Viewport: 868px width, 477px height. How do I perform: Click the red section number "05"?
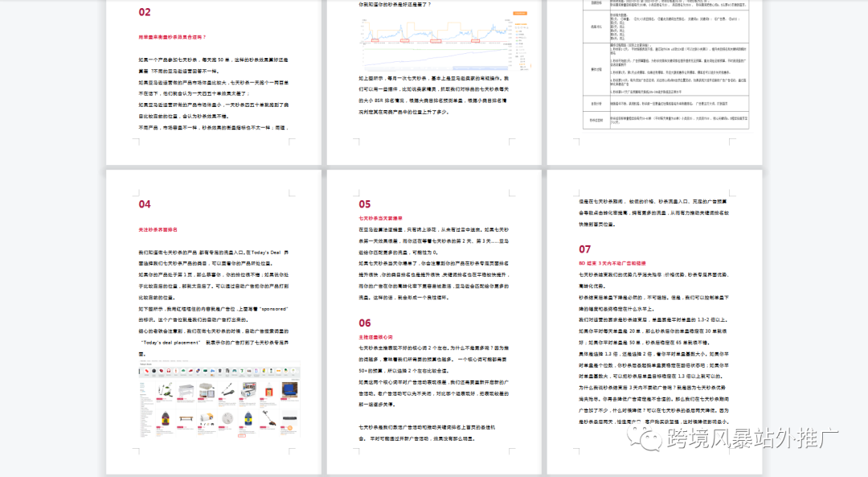point(365,204)
